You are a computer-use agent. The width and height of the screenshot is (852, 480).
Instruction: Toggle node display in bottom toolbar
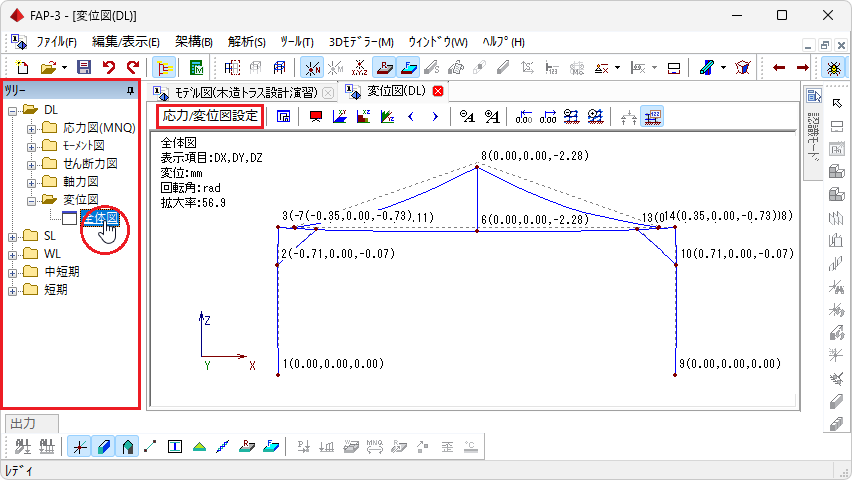click(x=78, y=446)
